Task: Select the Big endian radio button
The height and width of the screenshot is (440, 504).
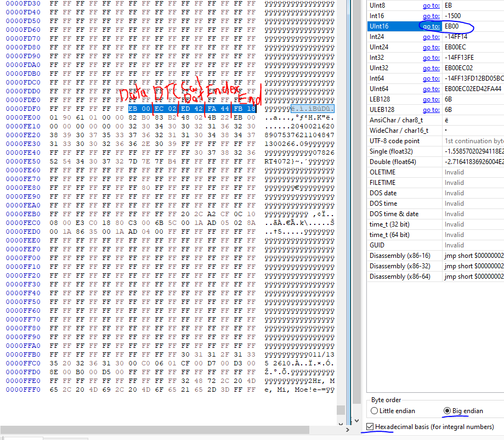Action: (447, 410)
